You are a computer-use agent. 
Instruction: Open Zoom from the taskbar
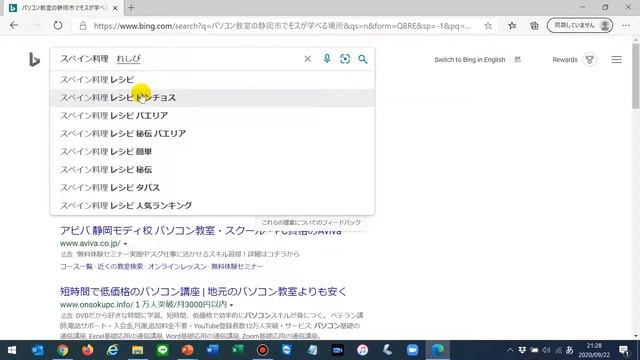[412, 350]
